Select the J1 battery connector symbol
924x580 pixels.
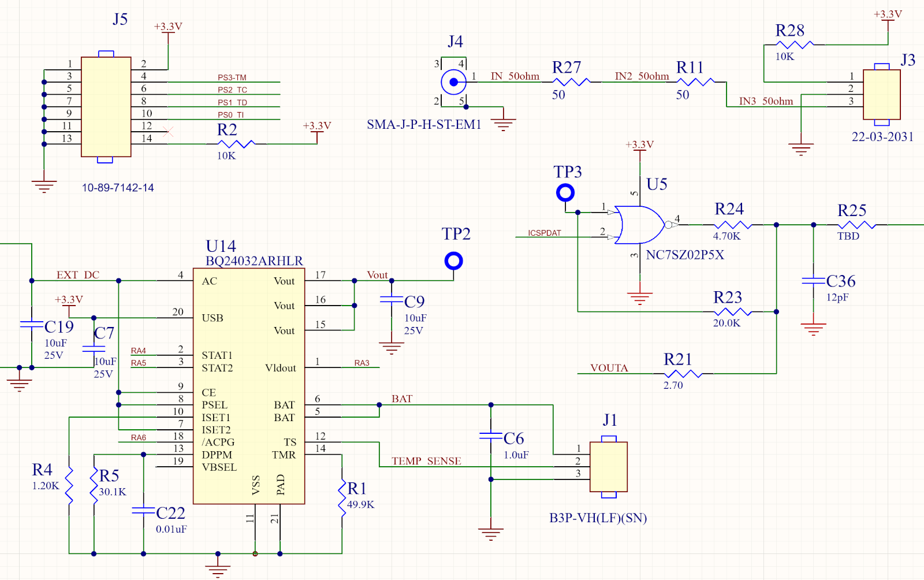[609, 467]
